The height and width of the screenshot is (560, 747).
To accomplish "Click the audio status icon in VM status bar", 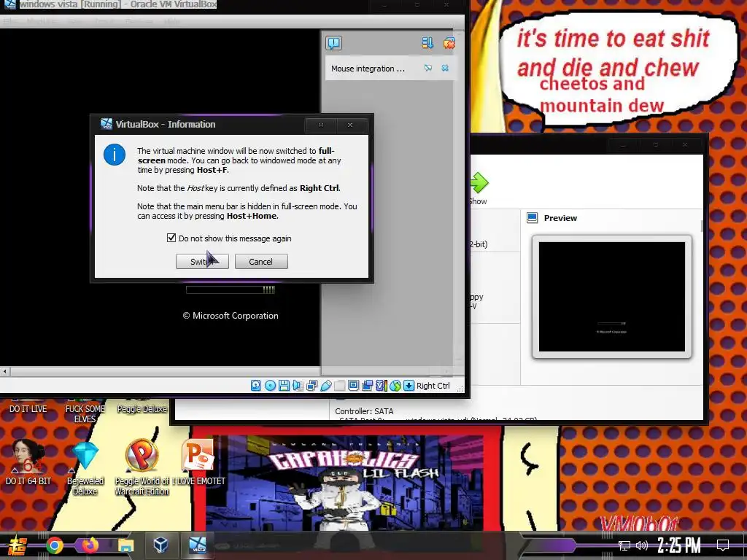I will [x=298, y=386].
